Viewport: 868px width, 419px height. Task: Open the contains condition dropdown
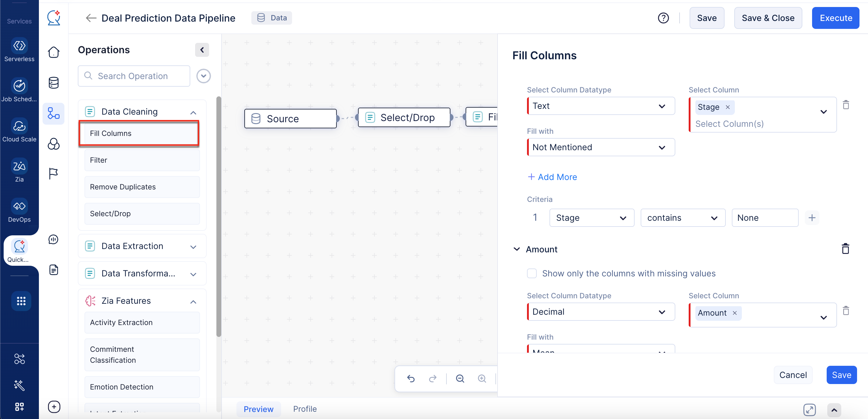(x=683, y=218)
